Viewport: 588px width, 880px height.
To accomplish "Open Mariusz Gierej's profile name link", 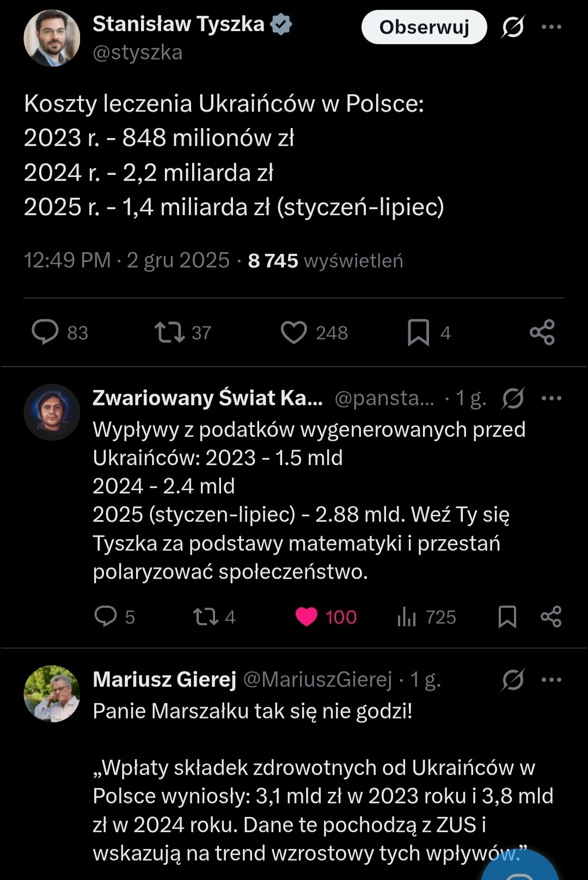I will tap(164, 680).
